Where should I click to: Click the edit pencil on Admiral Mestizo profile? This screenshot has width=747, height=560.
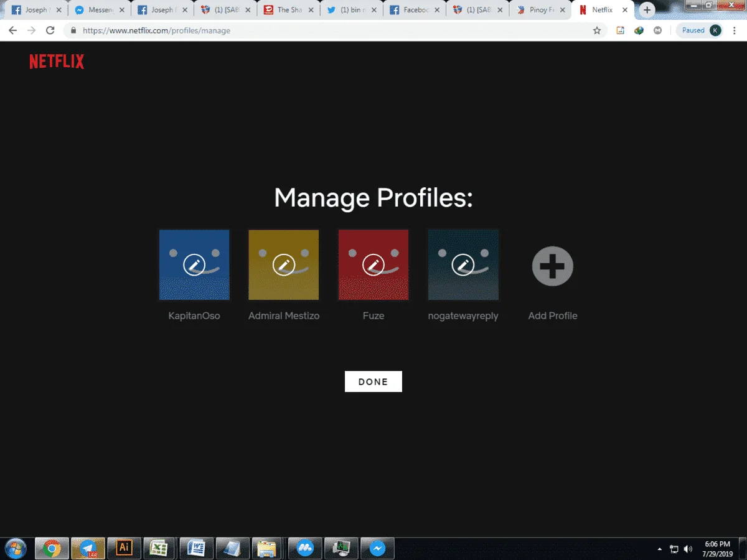(x=284, y=265)
